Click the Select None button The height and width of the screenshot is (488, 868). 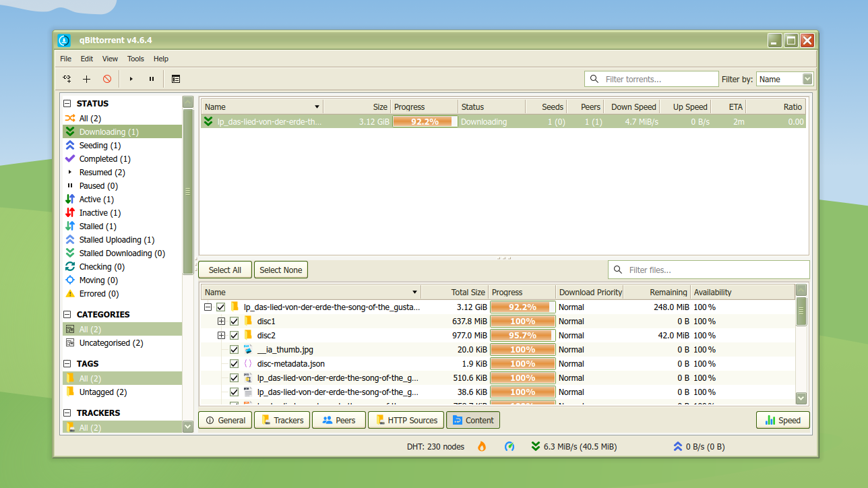280,270
